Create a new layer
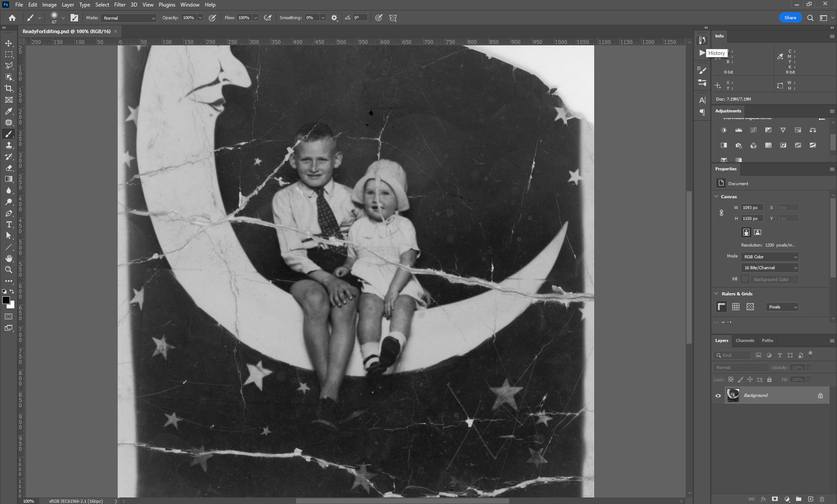 pos(810,499)
